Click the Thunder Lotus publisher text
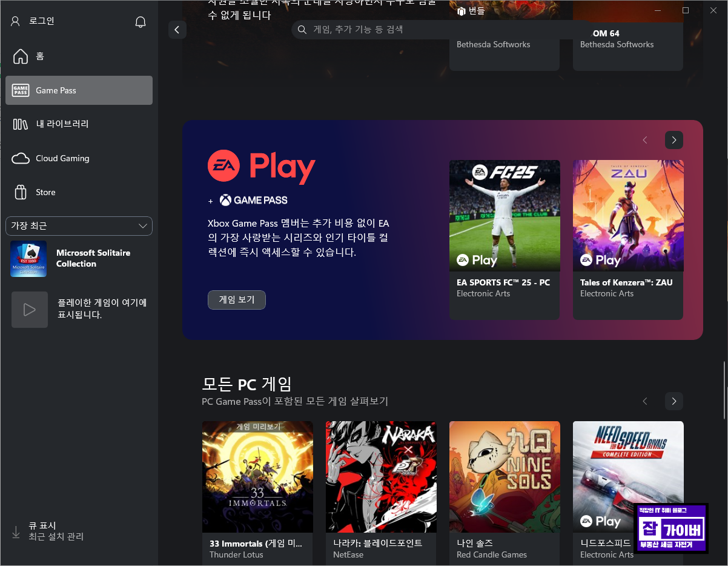This screenshot has width=728, height=566. (x=236, y=554)
